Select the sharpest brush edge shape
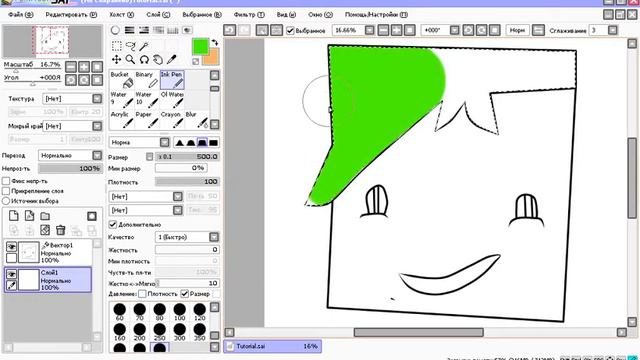 [x=180, y=142]
